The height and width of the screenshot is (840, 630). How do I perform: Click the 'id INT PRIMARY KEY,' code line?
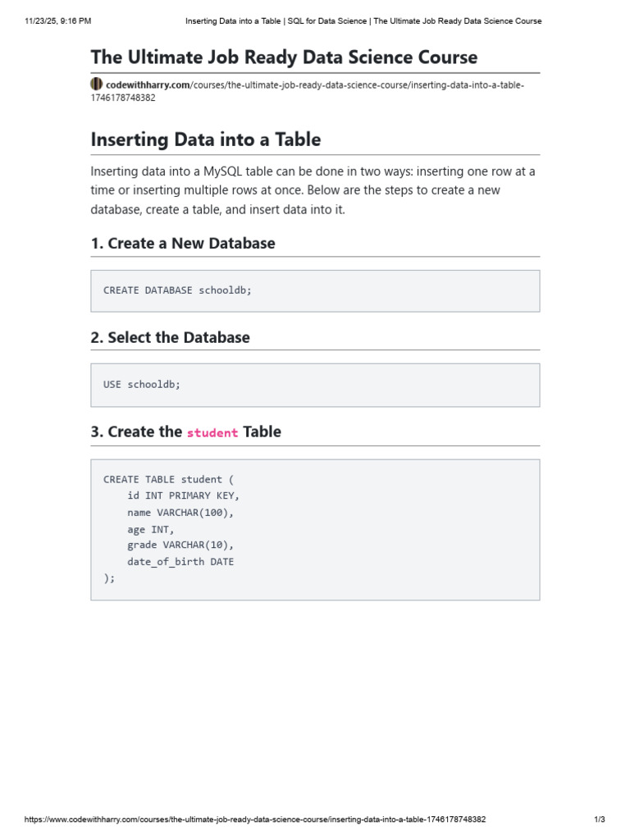coord(183,495)
